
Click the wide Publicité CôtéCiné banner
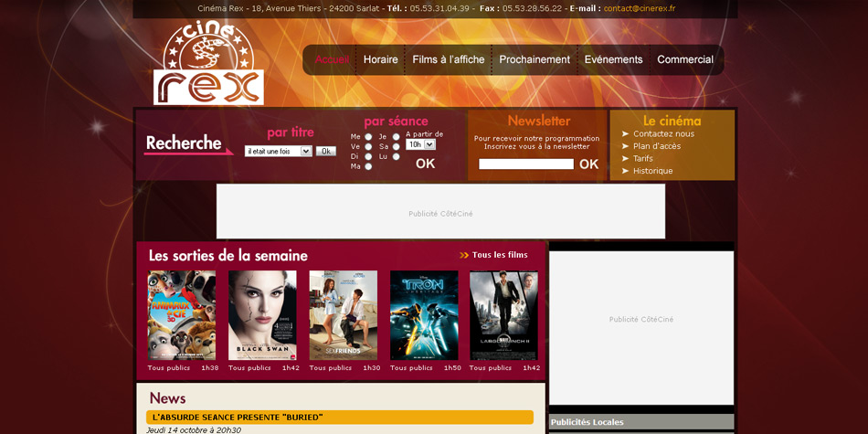(440, 211)
